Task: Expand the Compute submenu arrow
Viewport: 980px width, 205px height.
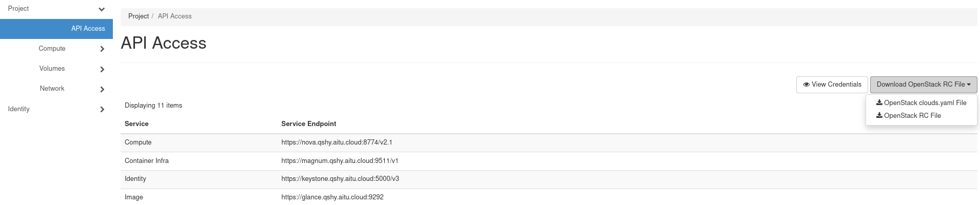Action: coord(102,49)
